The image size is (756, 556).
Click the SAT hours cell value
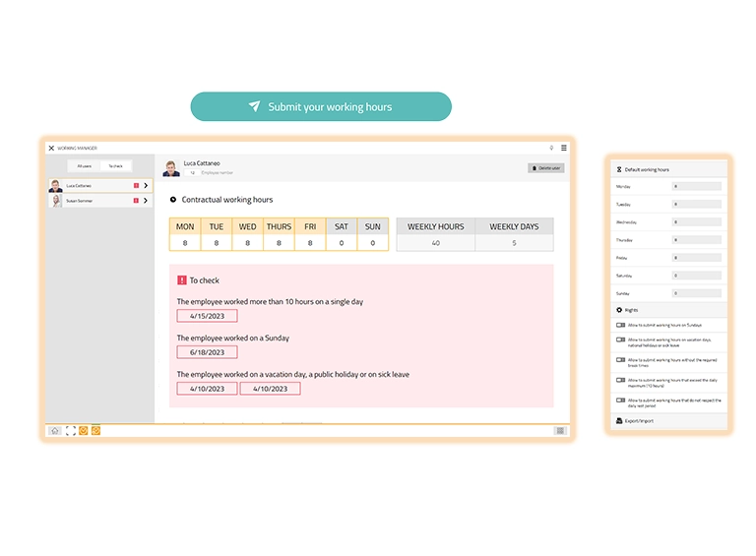point(342,243)
